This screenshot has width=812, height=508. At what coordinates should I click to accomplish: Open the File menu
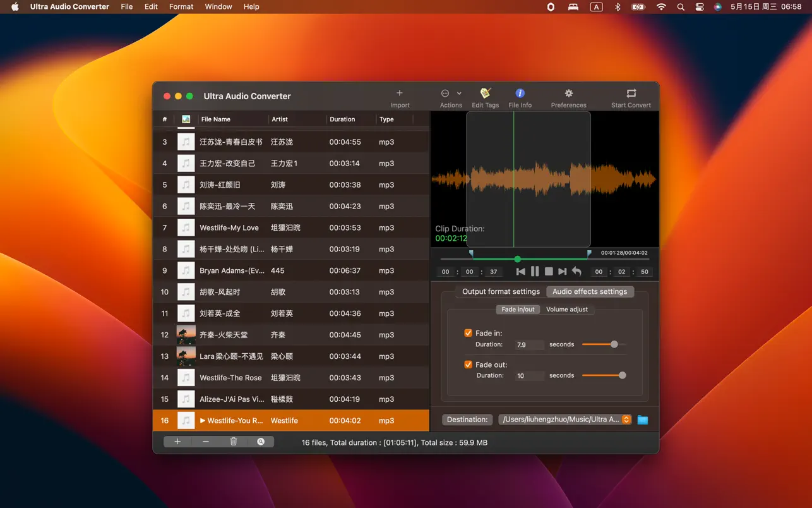click(127, 6)
